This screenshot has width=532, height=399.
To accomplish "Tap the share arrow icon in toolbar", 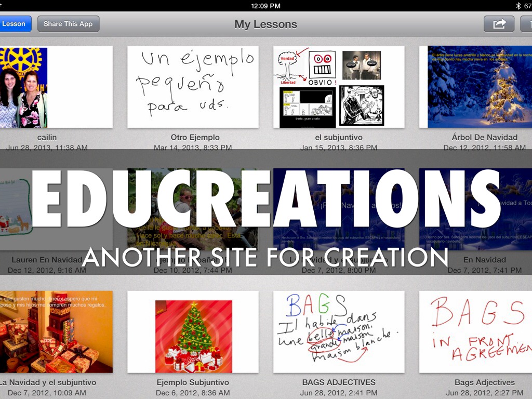I will coord(499,24).
